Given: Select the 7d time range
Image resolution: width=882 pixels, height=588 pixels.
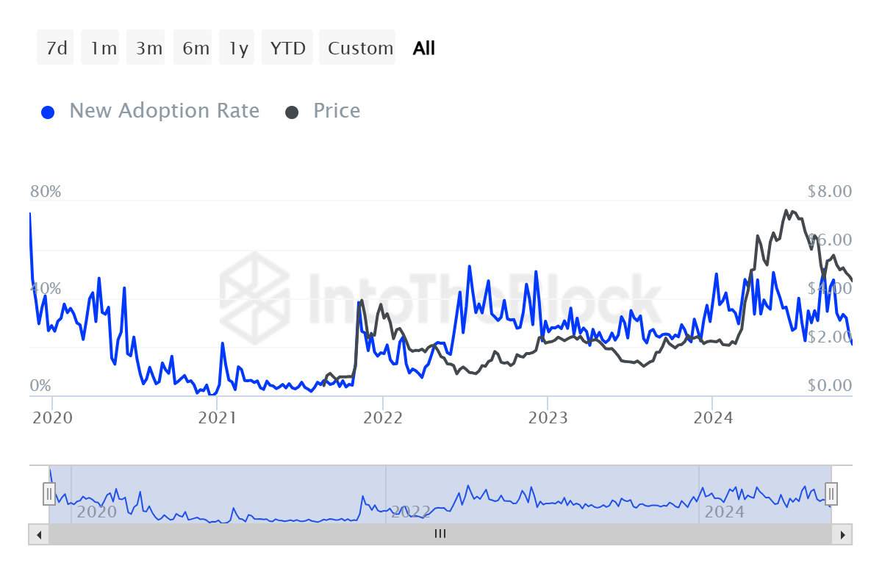Looking at the screenshot, I should coord(56,49).
